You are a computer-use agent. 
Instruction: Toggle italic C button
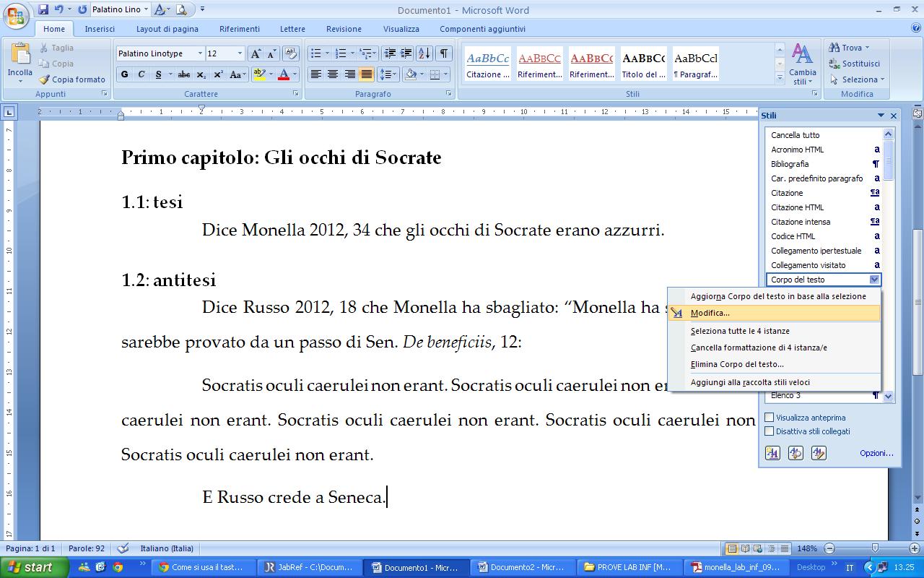pyautogui.click(x=141, y=74)
